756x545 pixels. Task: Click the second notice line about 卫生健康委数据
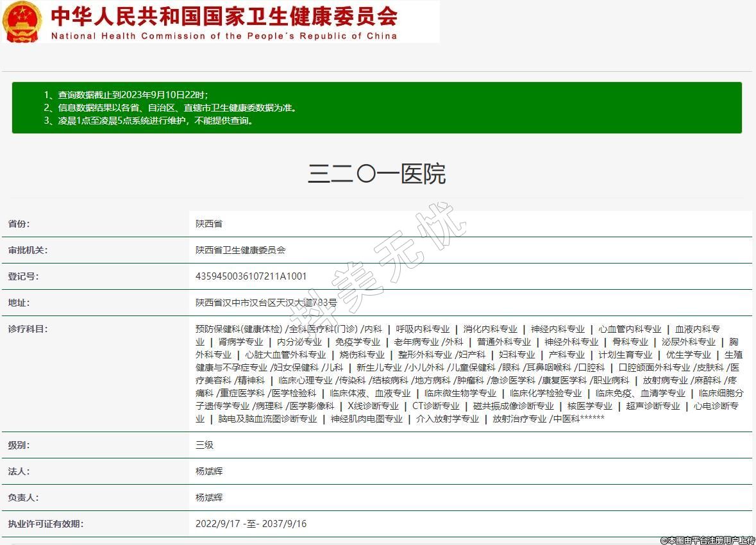(x=170, y=108)
